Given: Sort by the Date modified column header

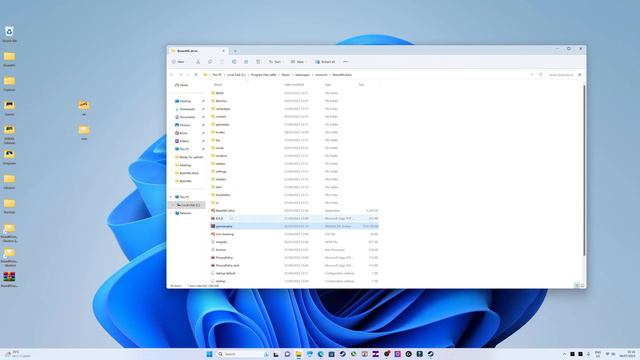Looking at the screenshot, I should tap(294, 84).
